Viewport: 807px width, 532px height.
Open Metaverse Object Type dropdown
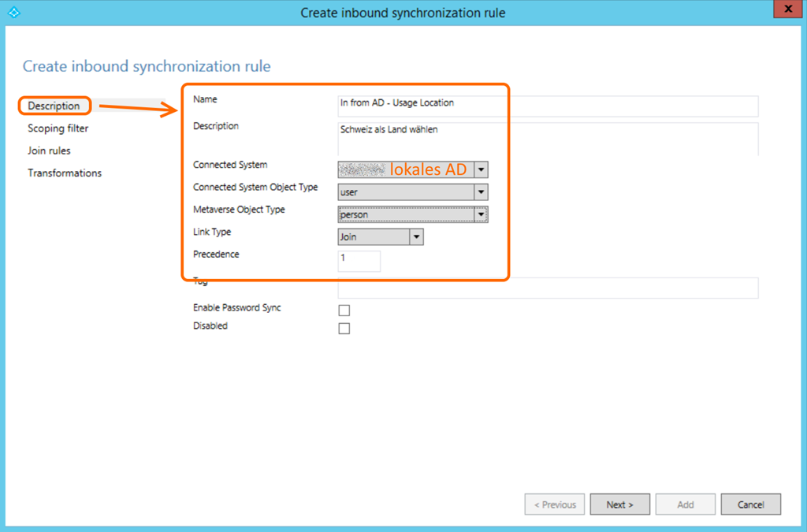click(x=480, y=214)
